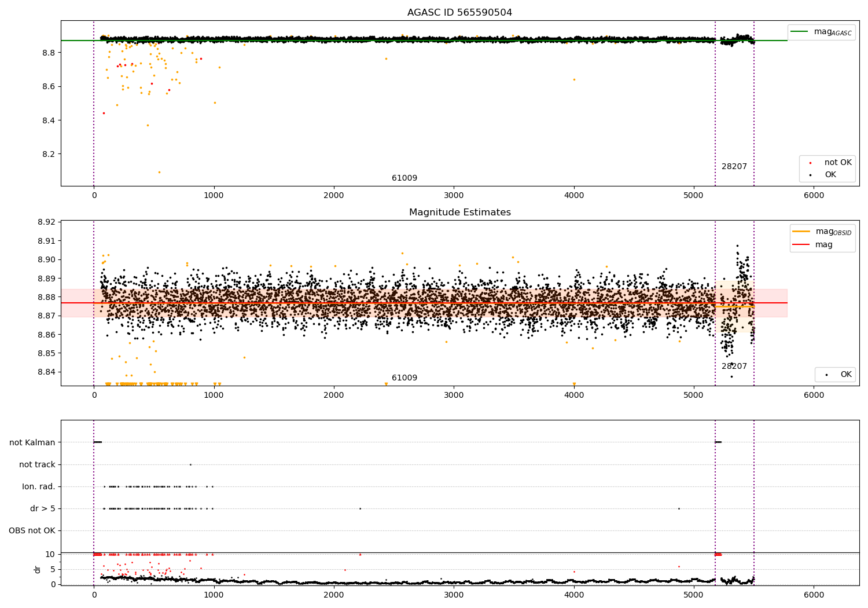Click the 8.88 tick in middle plot
The height and width of the screenshot is (608, 868).
[46, 297]
